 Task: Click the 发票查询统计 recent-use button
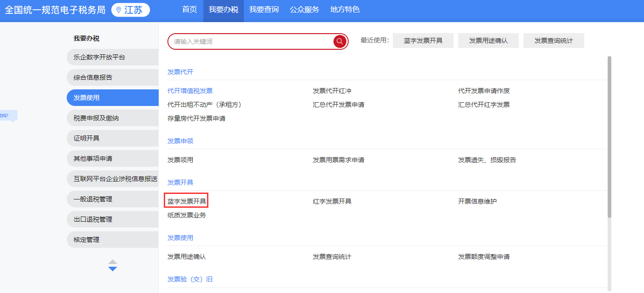click(x=553, y=41)
